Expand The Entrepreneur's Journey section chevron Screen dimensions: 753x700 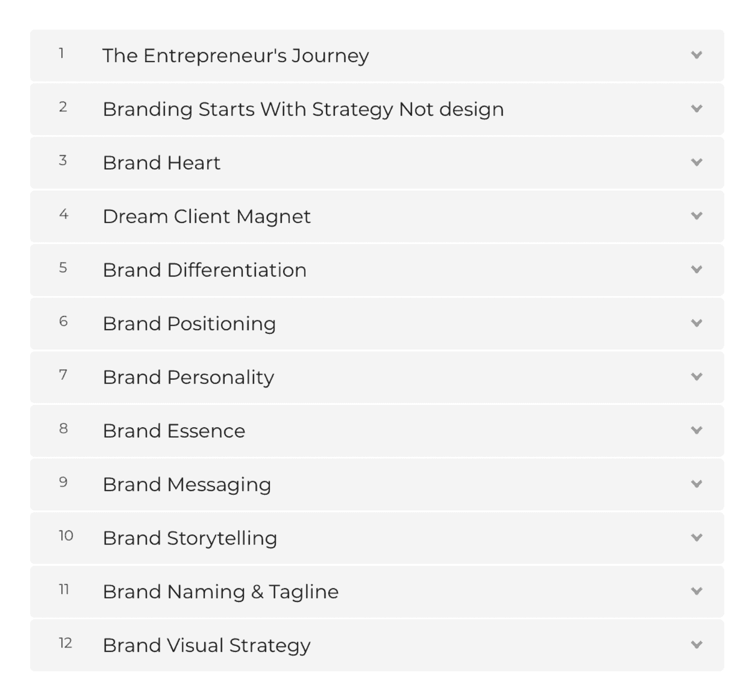coord(697,55)
